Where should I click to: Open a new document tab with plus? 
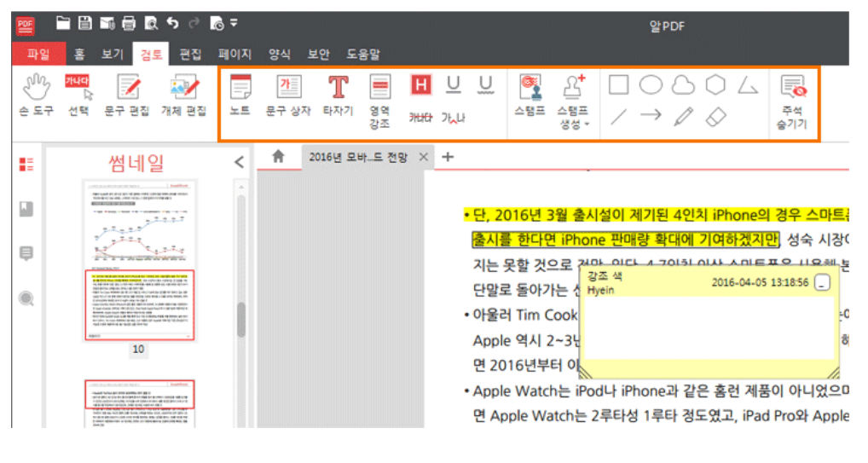pos(448,157)
